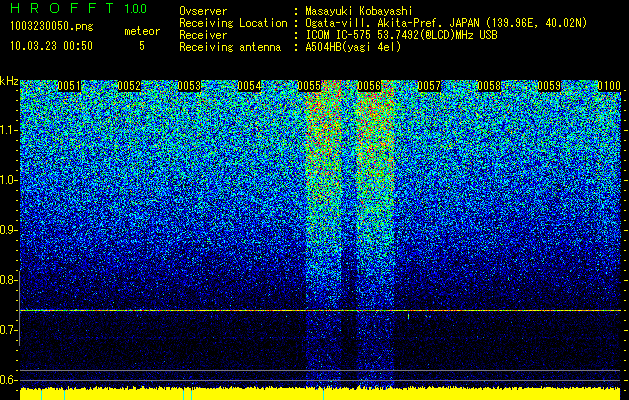Viewport: 629px width, 400px height.
Task: Click the 0051 time marker
Action: [69, 86]
